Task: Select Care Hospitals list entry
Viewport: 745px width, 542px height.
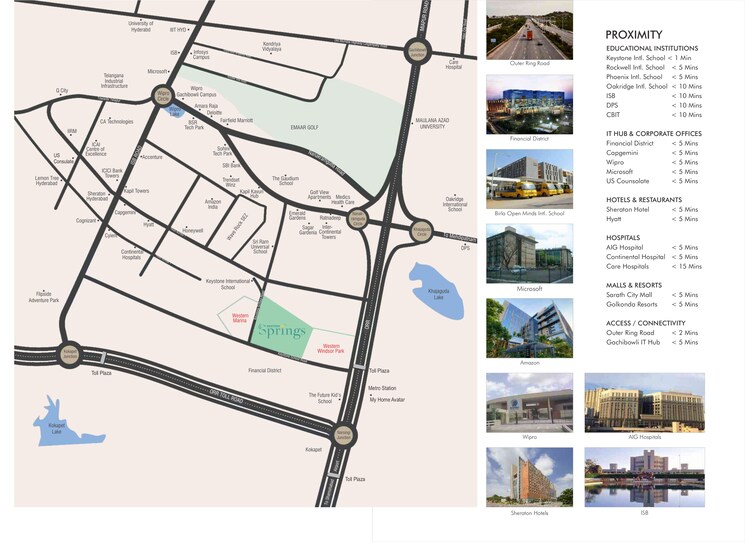Action: tap(654, 266)
